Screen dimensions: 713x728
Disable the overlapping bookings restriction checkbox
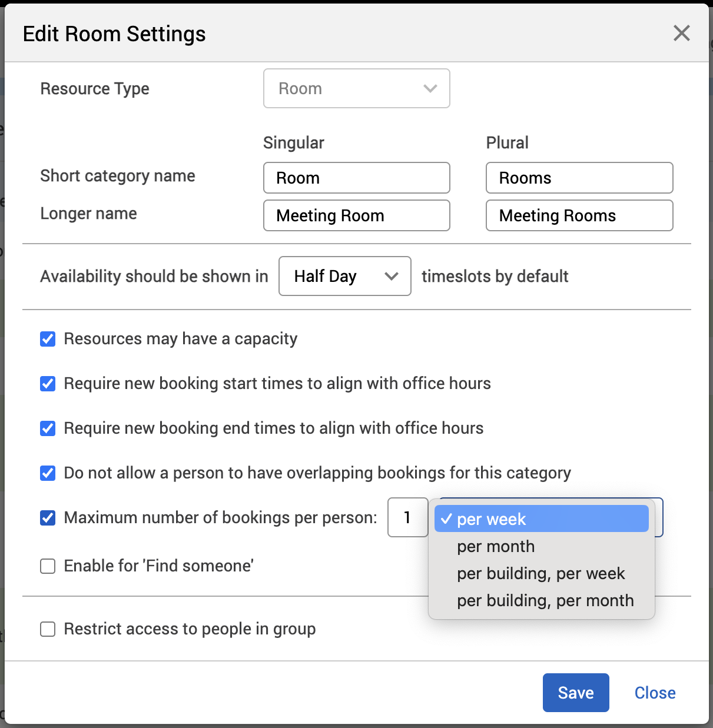coord(48,473)
